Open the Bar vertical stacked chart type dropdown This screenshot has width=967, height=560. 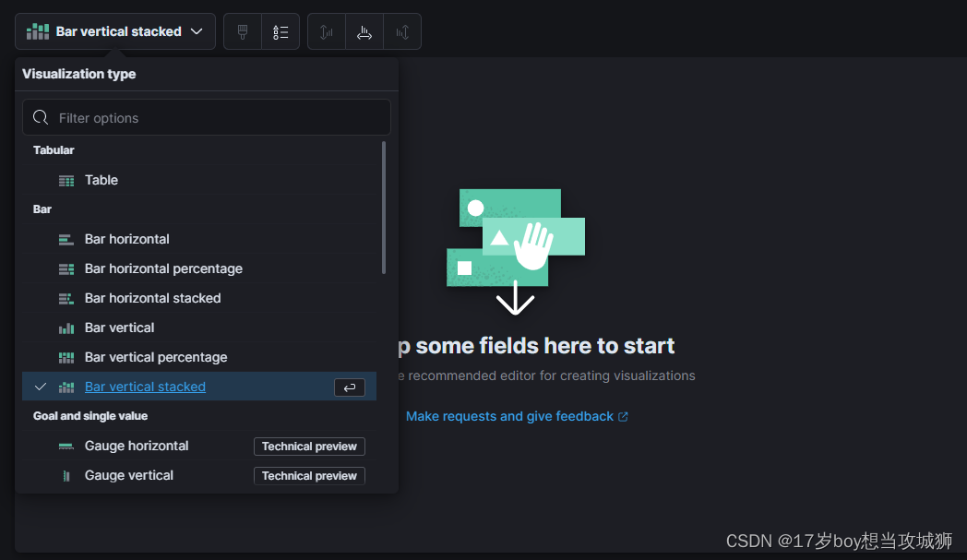point(115,31)
